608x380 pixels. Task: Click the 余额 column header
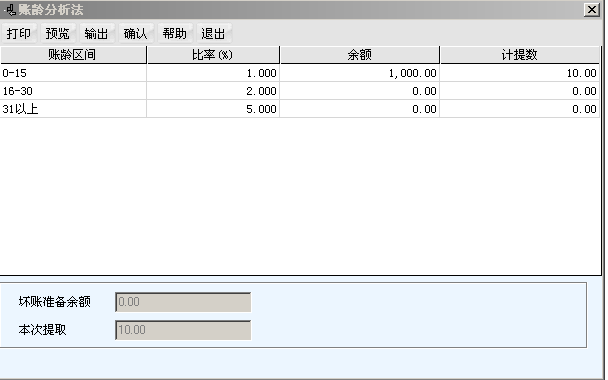point(360,55)
